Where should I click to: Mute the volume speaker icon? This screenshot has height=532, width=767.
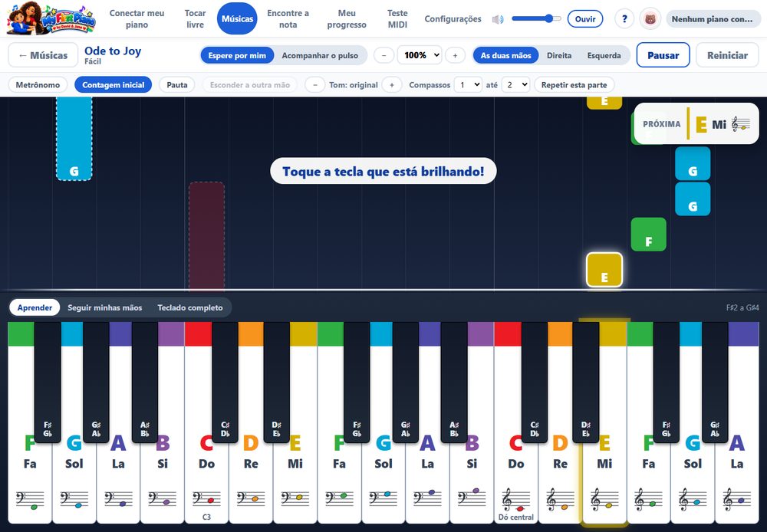(x=498, y=19)
